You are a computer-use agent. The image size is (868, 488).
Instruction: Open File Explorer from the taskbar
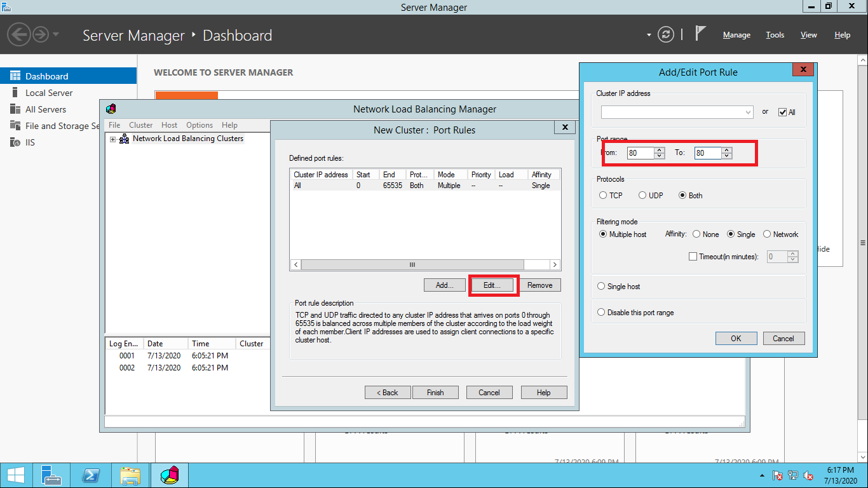(x=130, y=475)
